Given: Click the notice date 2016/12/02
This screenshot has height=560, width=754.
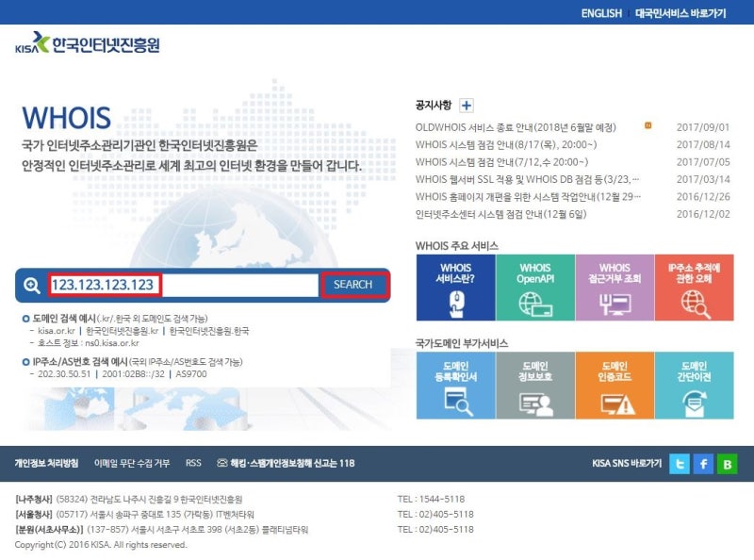Looking at the screenshot, I should tap(703, 214).
